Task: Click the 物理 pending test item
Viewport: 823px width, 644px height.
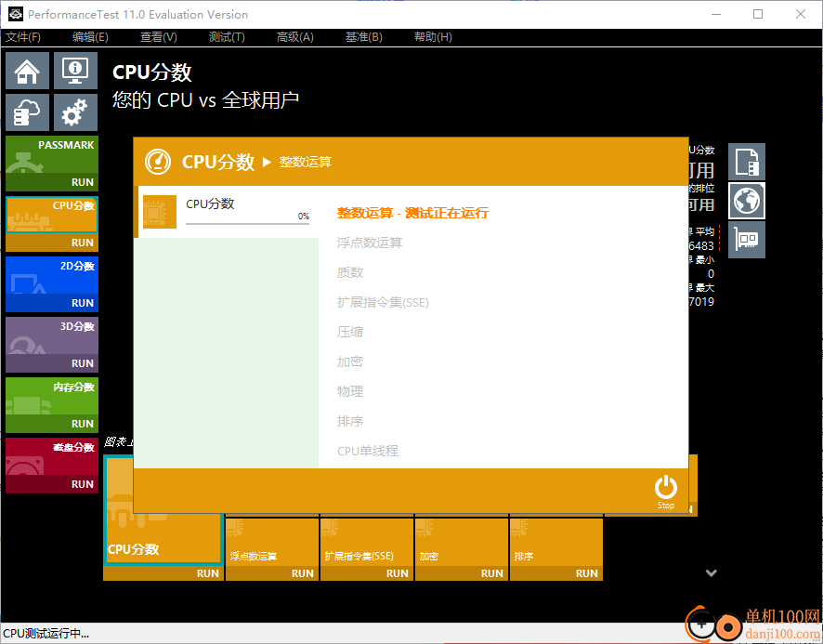Action: click(x=350, y=391)
